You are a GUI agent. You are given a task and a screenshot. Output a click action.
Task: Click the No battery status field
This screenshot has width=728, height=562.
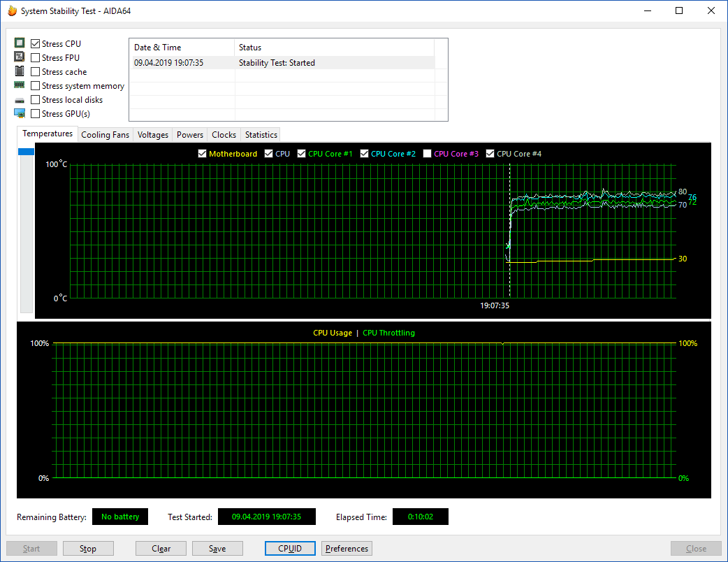coord(120,517)
